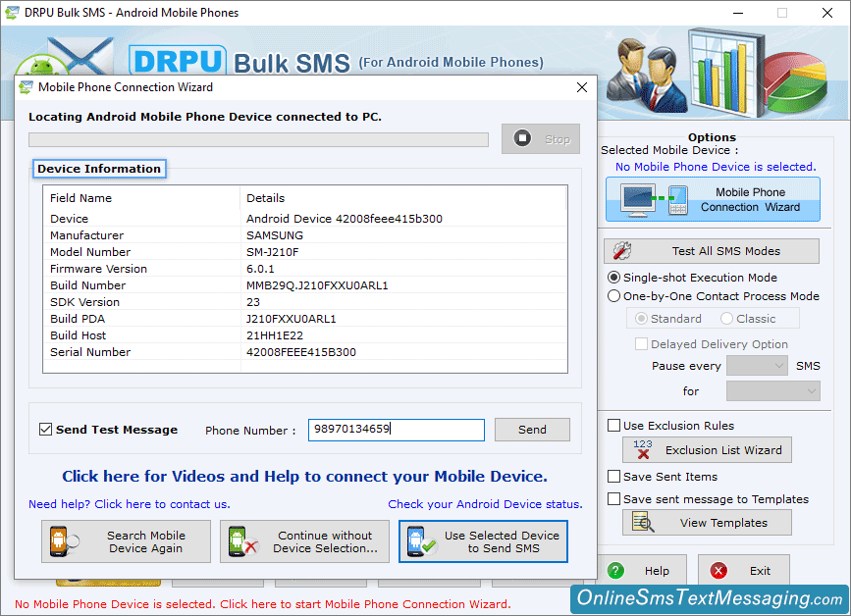The image size is (851, 616).
Task: Click the OnlineSmsTextMessaging.com banner
Action: 710,598
